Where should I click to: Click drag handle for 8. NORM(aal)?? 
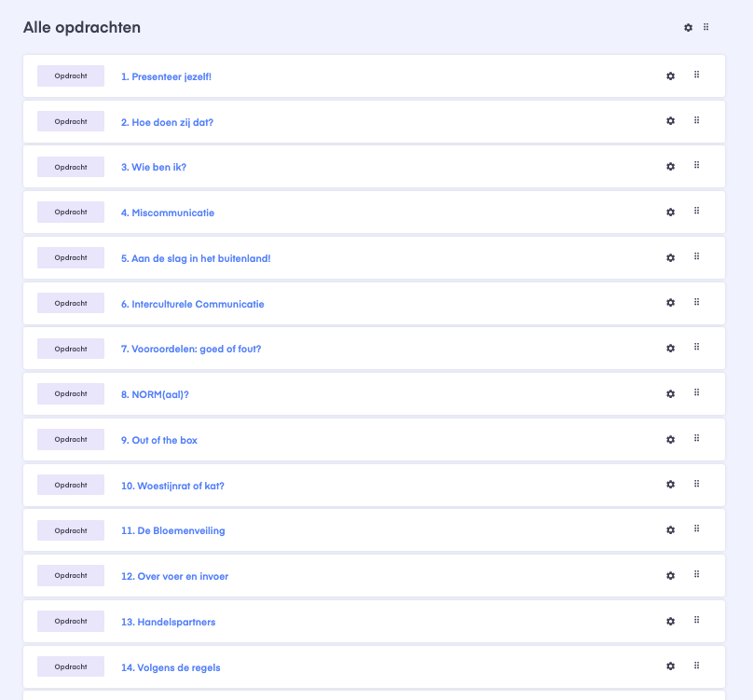point(696,392)
